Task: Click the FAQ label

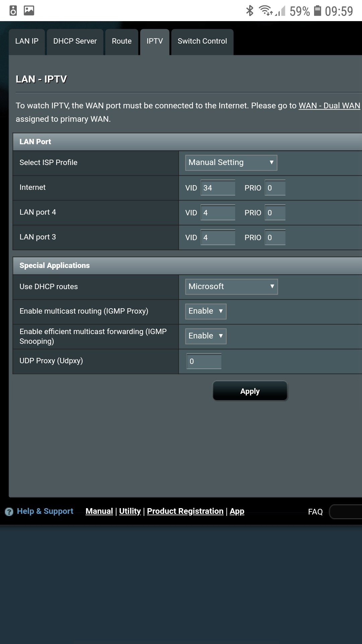Action: tap(315, 512)
